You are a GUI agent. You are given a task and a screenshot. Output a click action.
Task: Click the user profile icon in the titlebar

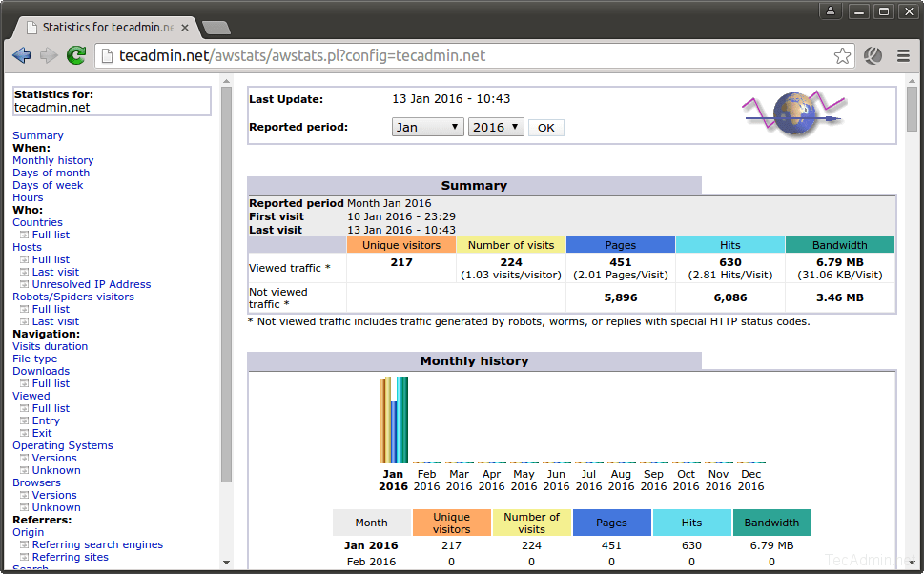tap(829, 10)
